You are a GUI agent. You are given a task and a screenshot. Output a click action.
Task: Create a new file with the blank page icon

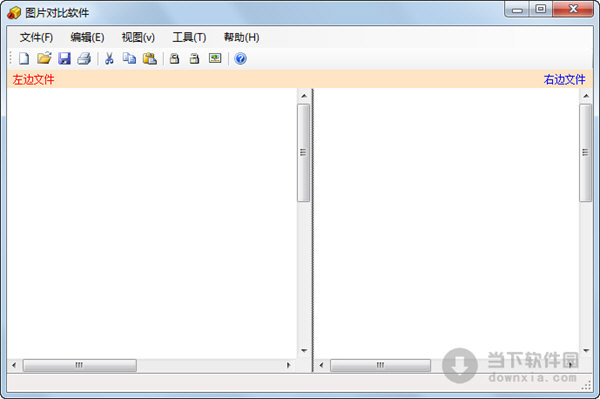(24, 59)
